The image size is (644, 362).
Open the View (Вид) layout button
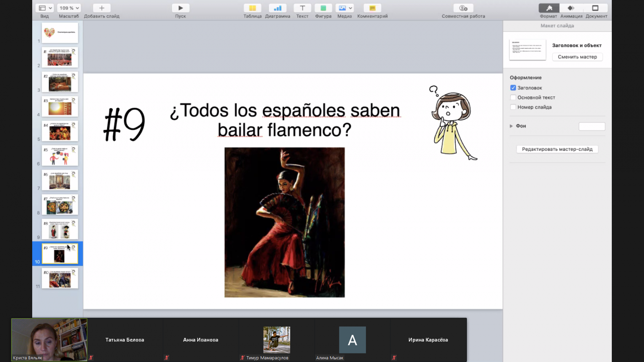point(45,8)
